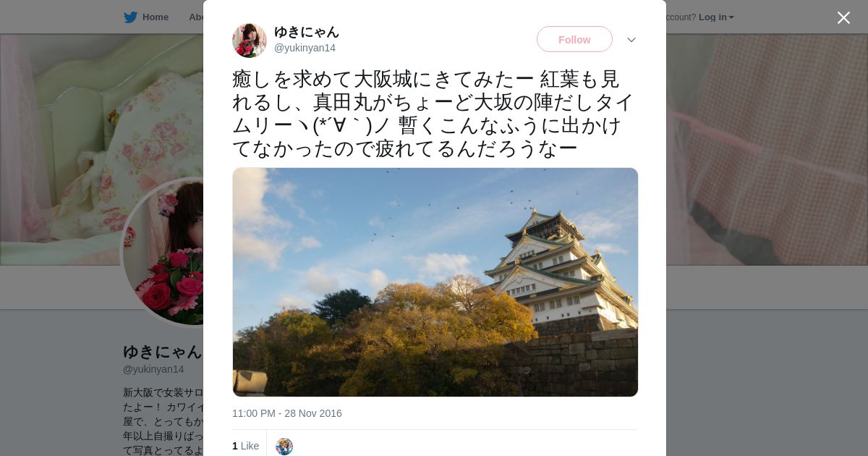The width and height of the screenshot is (868, 456).
Task: Open the Log in dropdown
Action: click(x=716, y=17)
